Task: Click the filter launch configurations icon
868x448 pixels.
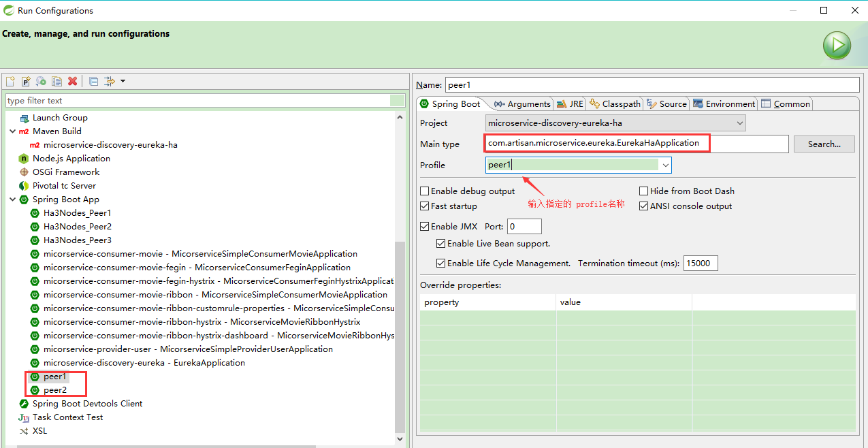Action: tap(110, 81)
